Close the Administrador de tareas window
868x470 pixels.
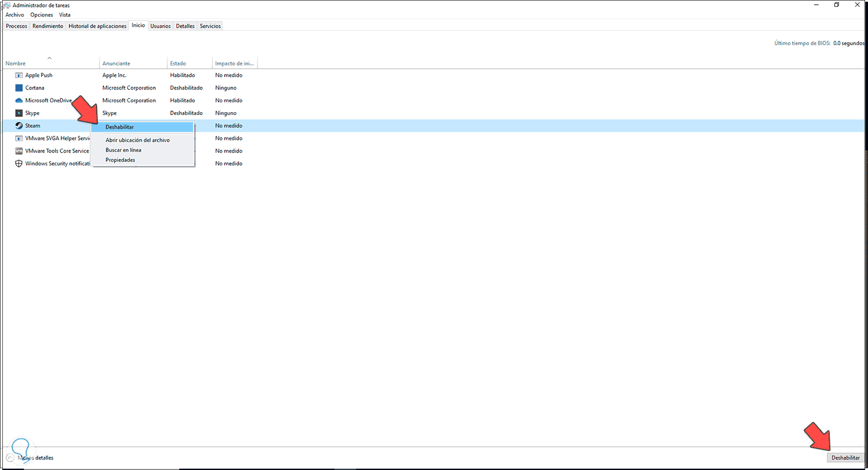(857, 5)
